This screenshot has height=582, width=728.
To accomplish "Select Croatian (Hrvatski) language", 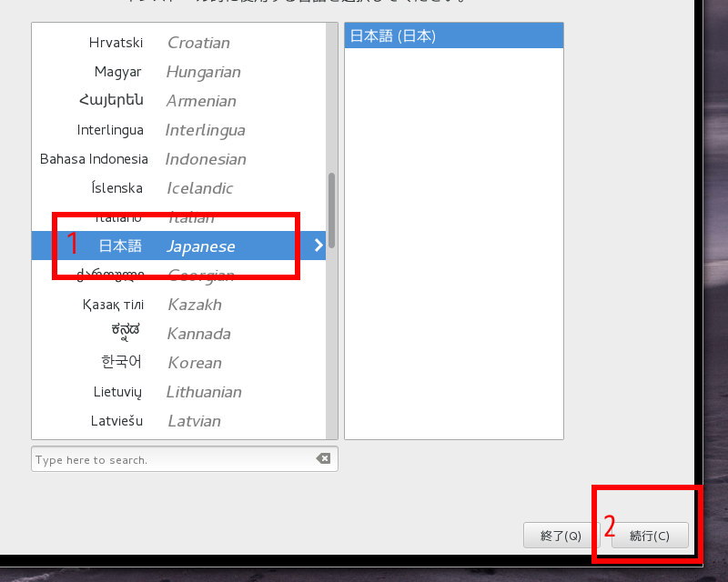I will pos(177,43).
